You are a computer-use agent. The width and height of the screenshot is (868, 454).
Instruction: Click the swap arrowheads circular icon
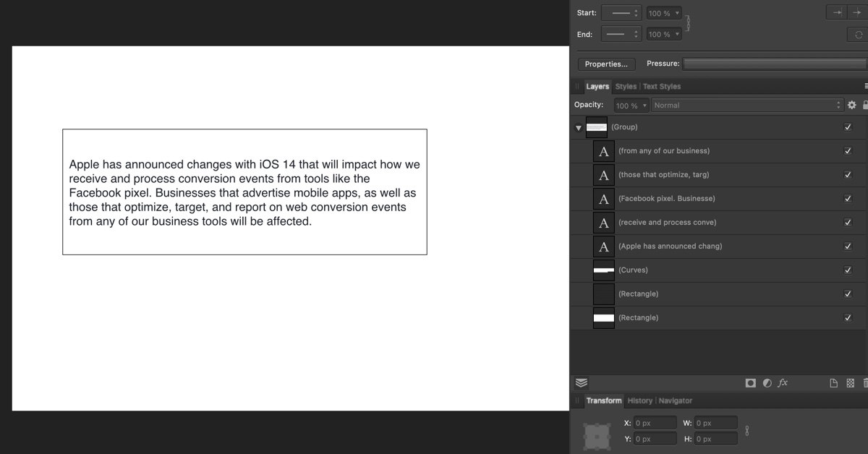(x=859, y=35)
